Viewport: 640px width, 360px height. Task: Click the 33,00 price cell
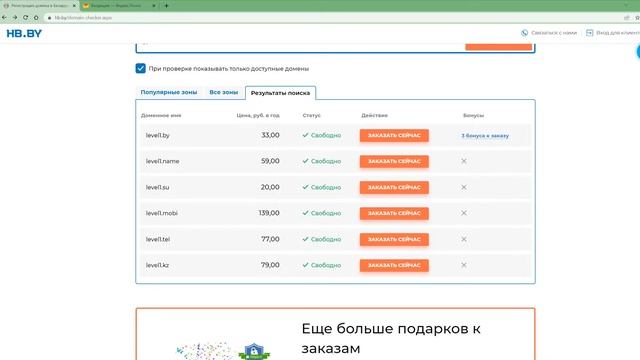pos(270,135)
